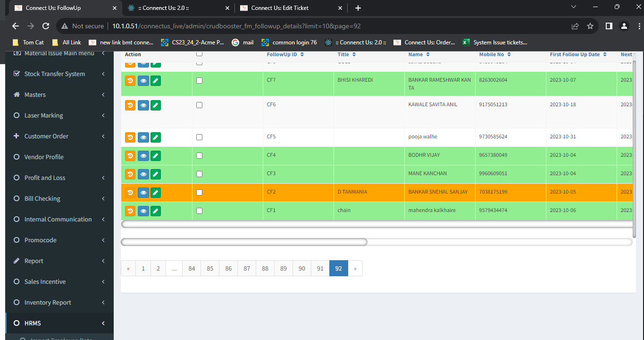
Task: Expand Bill Checking menu
Action: point(59,199)
